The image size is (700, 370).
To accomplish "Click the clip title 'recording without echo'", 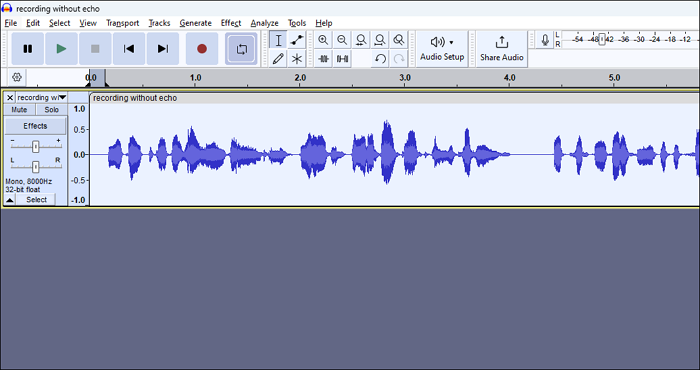I will coord(135,98).
